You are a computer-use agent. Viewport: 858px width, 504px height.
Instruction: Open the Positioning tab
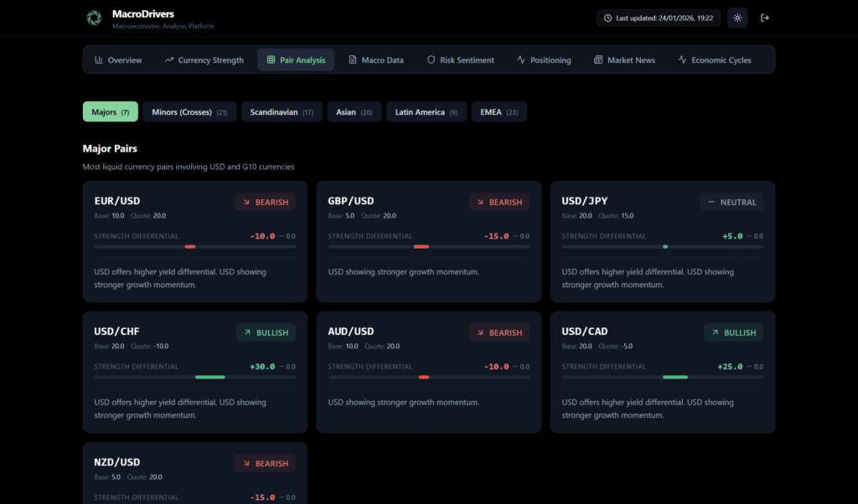(x=544, y=60)
